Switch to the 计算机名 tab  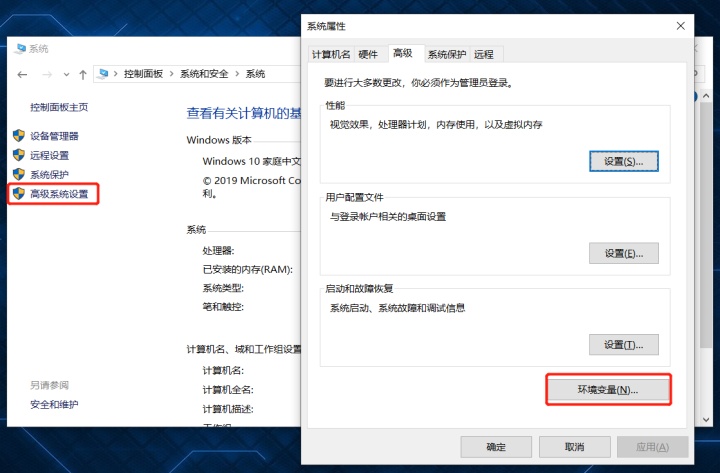[331, 54]
